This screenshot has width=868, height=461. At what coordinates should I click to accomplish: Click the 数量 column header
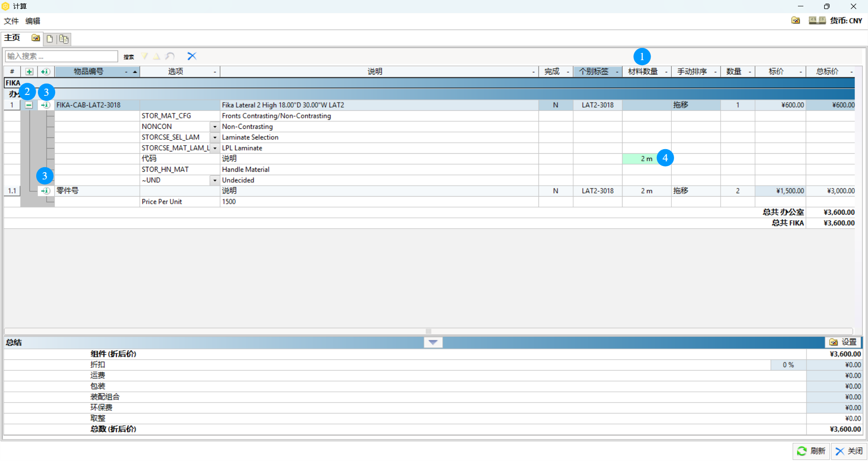737,71
